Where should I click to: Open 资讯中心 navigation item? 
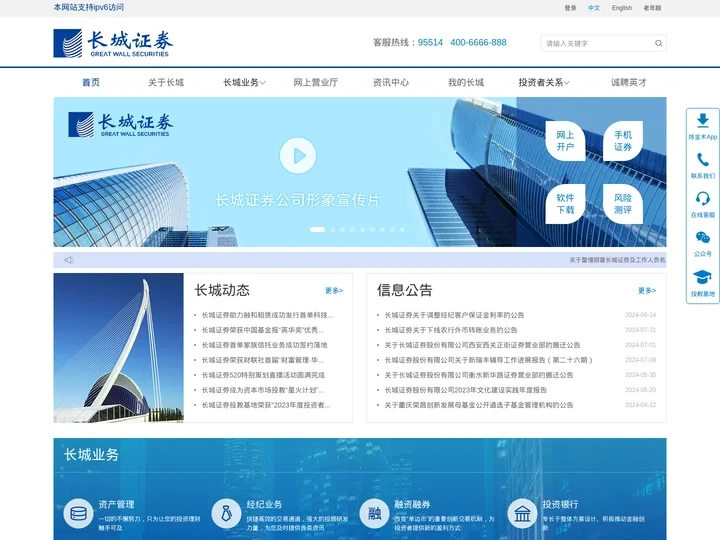[391, 83]
